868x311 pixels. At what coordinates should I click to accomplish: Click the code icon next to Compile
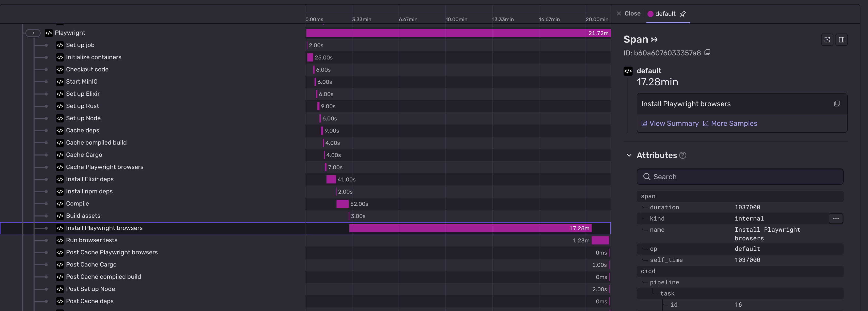tap(60, 204)
